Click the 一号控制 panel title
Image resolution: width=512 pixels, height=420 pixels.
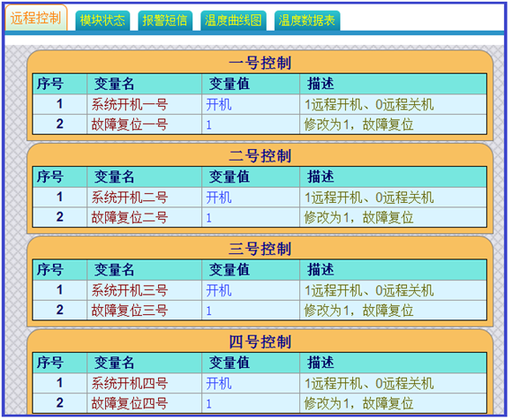260,63
